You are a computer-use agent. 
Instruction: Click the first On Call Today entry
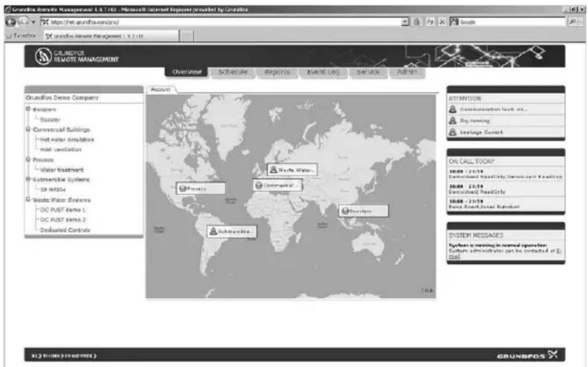click(506, 174)
